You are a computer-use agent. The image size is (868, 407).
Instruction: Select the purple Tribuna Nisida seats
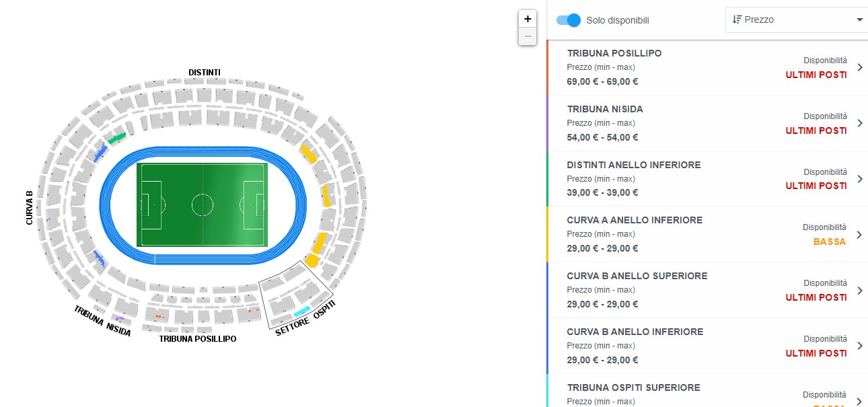tap(118, 318)
